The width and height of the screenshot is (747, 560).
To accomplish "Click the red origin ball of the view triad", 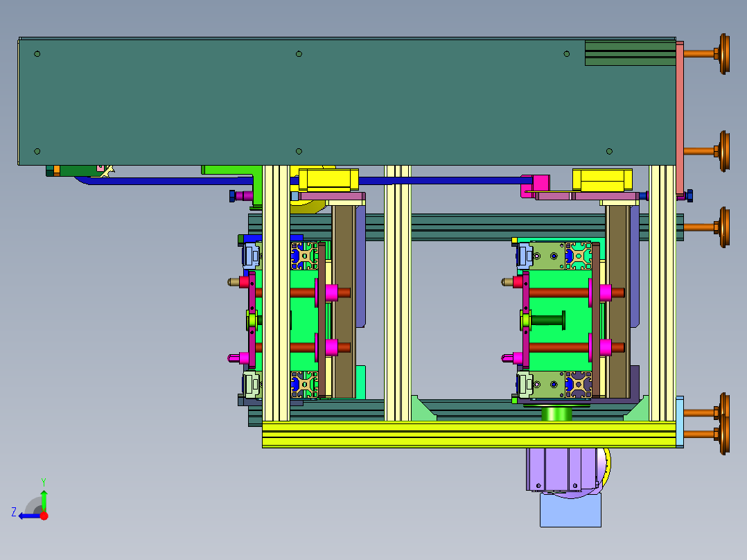I will [44, 516].
